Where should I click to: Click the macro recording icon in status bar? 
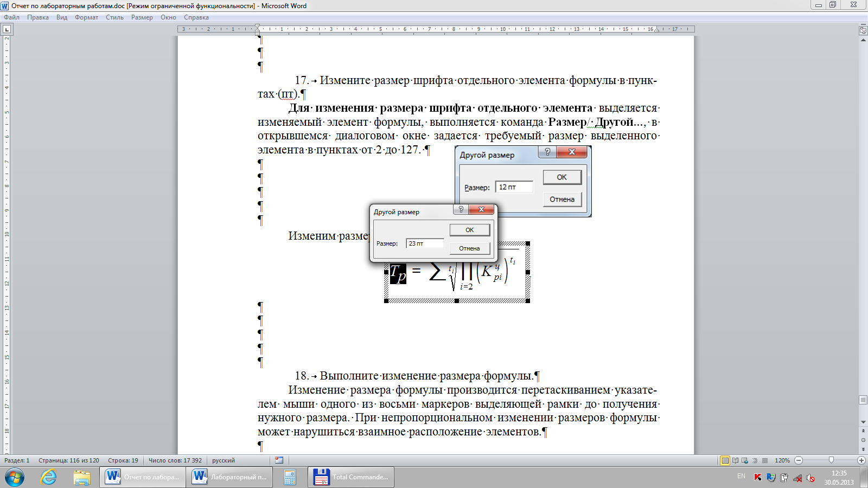279,460
